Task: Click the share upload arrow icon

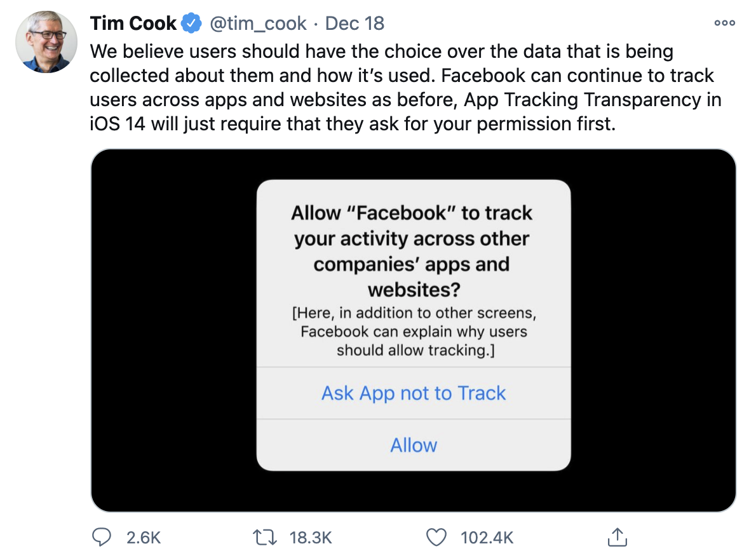Action: [x=617, y=538]
